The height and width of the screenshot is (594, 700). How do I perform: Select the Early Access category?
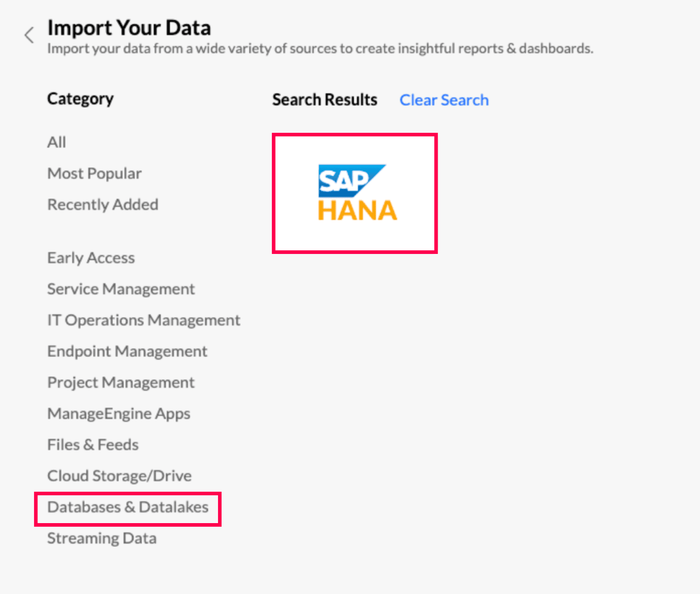coord(91,258)
